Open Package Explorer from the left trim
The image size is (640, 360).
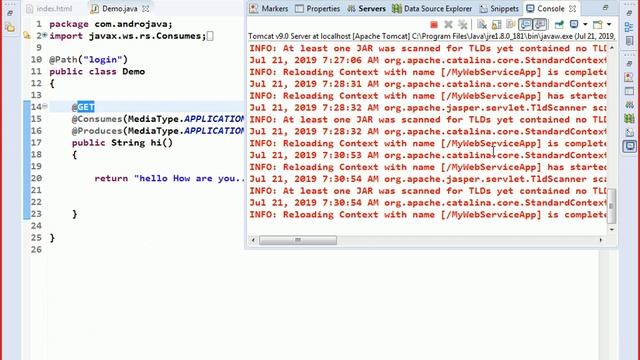coord(10,27)
